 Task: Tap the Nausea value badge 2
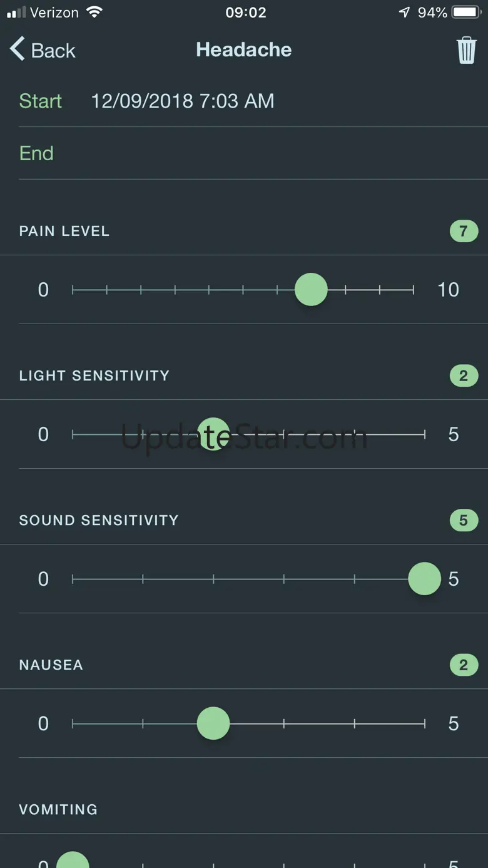tap(464, 665)
